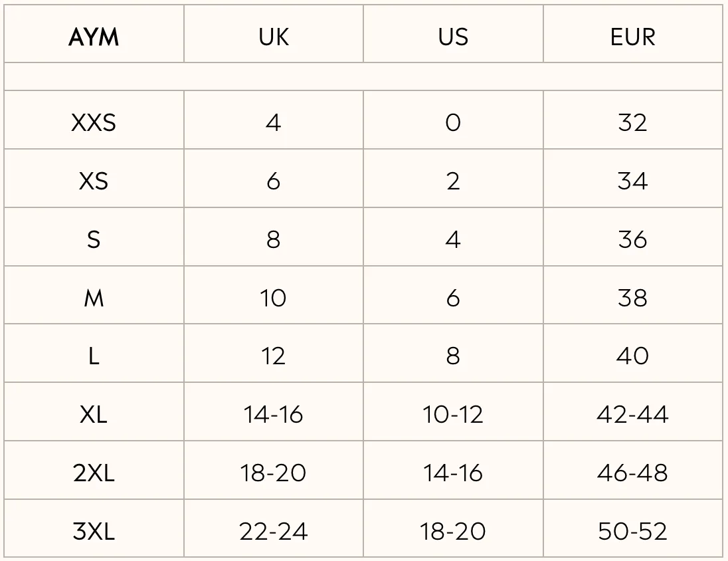This screenshot has width=728, height=561.
Task: Click the M size label
Action: pyautogui.click(x=94, y=298)
